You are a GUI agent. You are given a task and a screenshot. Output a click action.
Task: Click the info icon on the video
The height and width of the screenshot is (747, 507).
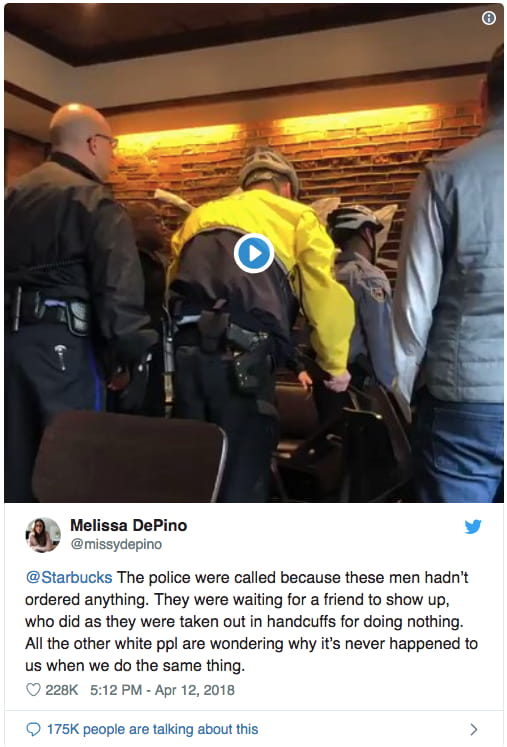pyautogui.click(x=489, y=18)
